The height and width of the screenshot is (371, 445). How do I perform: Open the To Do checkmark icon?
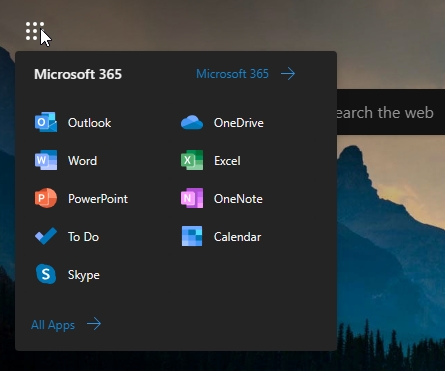click(x=46, y=236)
